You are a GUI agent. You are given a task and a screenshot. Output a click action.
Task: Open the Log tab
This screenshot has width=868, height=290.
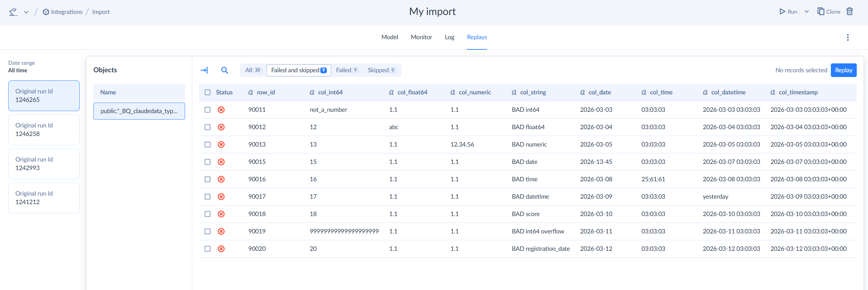click(x=450, y=37)
